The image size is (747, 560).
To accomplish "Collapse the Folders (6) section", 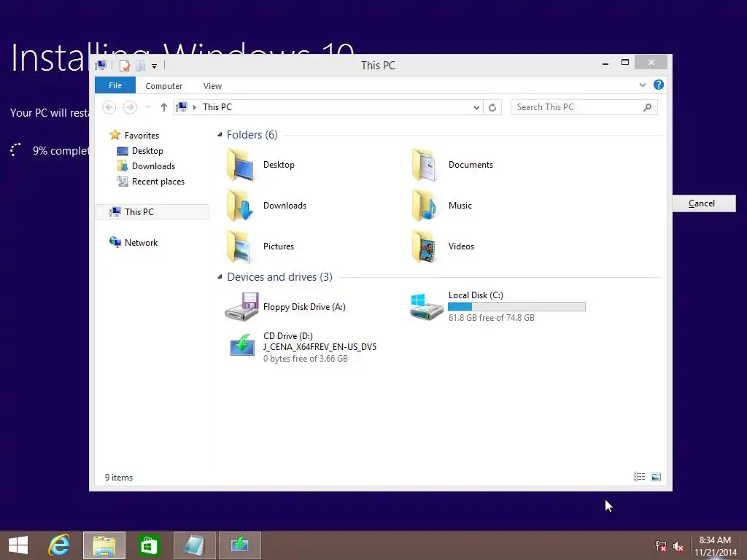I will [x=220, y=135].
